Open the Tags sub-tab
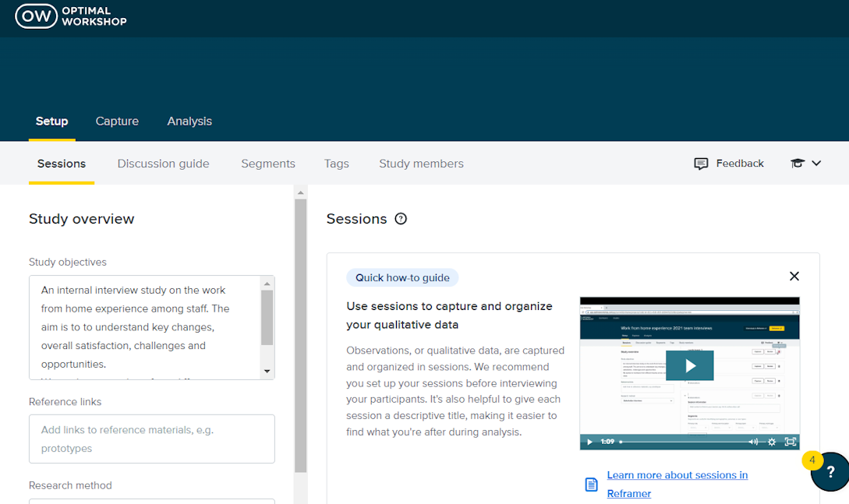849x504 pixels. click(x=336, y=164)
